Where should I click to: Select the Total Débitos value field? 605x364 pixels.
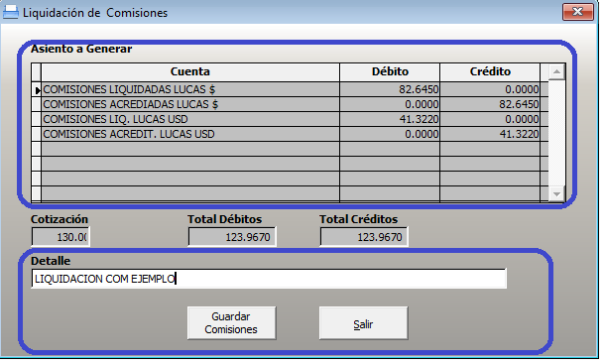(232, 237)
